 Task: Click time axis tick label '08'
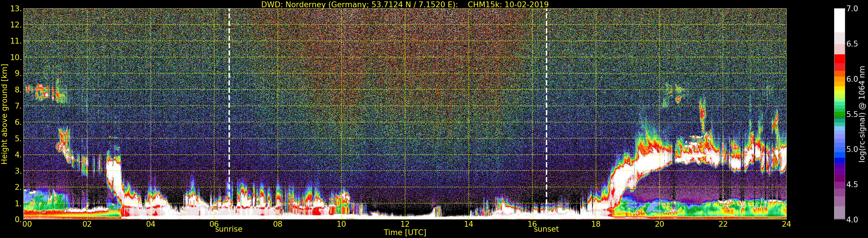coord(278,224)
